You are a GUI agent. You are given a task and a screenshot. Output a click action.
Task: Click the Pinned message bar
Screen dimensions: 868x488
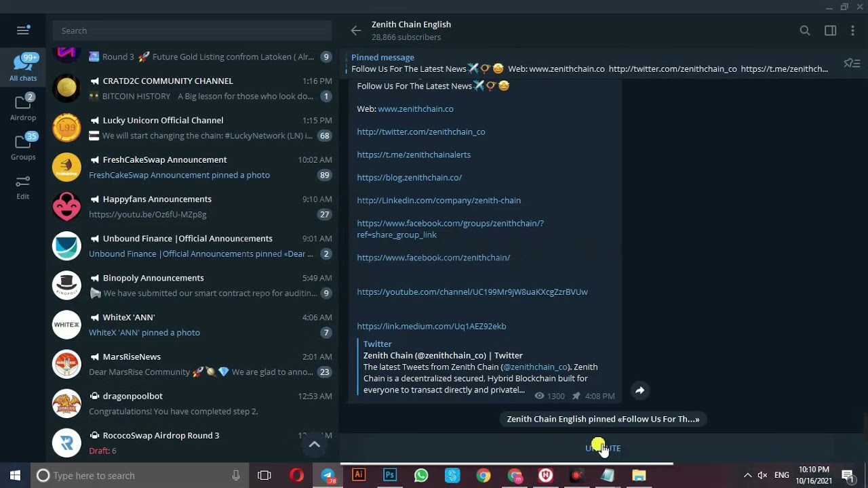coord(590,63)
